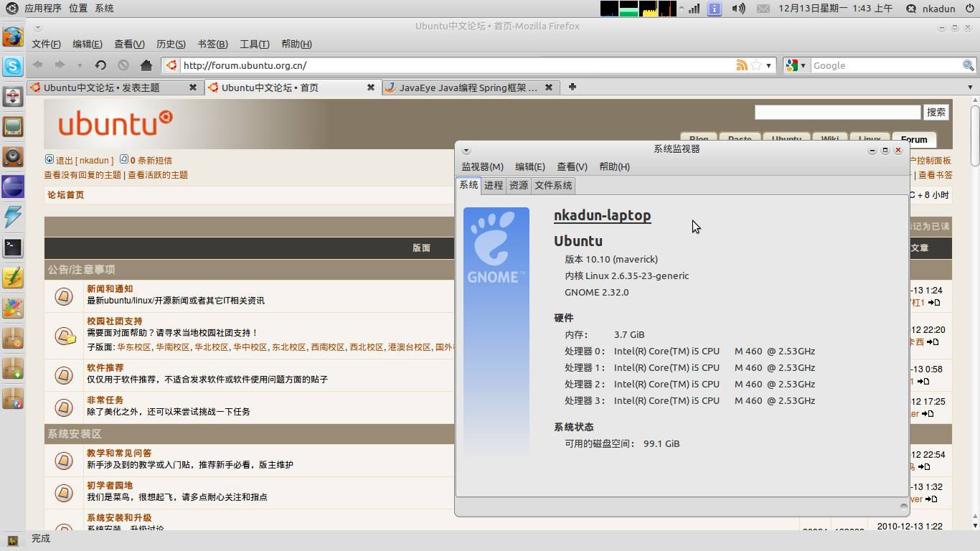Switch to the 文件系统 tab
Screen dimensions: 980x551
tap(554, 185)
